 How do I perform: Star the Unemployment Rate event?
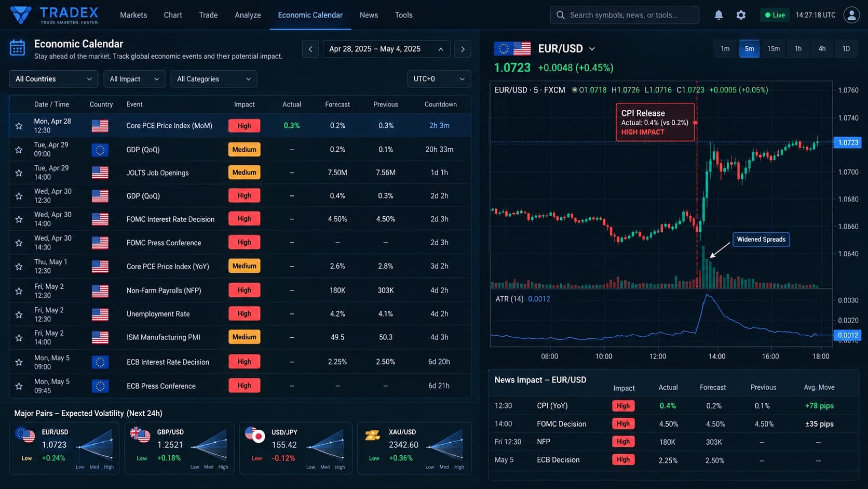click(x=19, y=314)
